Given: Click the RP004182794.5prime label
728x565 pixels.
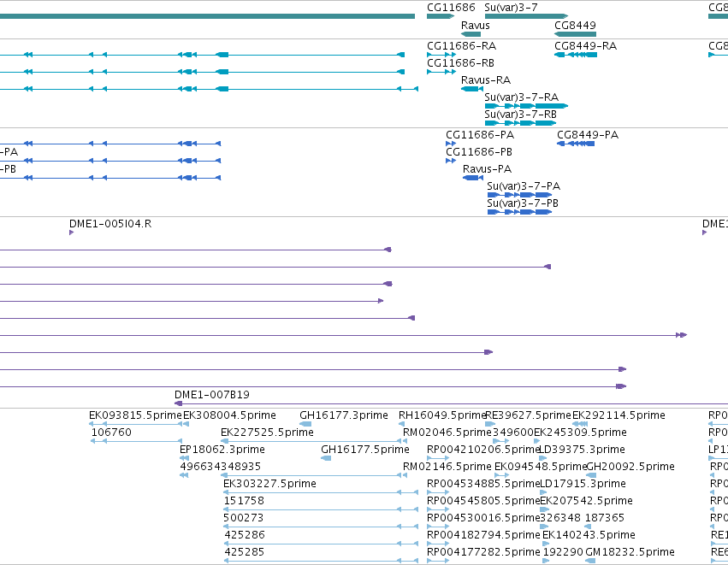Looking at the screenshot, I should (x=483, y=535).
